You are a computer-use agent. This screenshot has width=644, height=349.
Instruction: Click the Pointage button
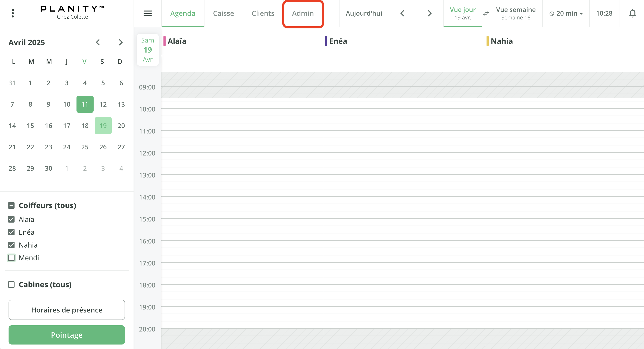coord(66,335)
